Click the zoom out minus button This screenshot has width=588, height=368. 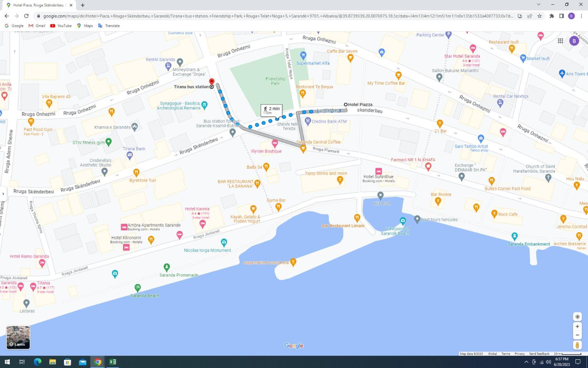tap(577, 335)
